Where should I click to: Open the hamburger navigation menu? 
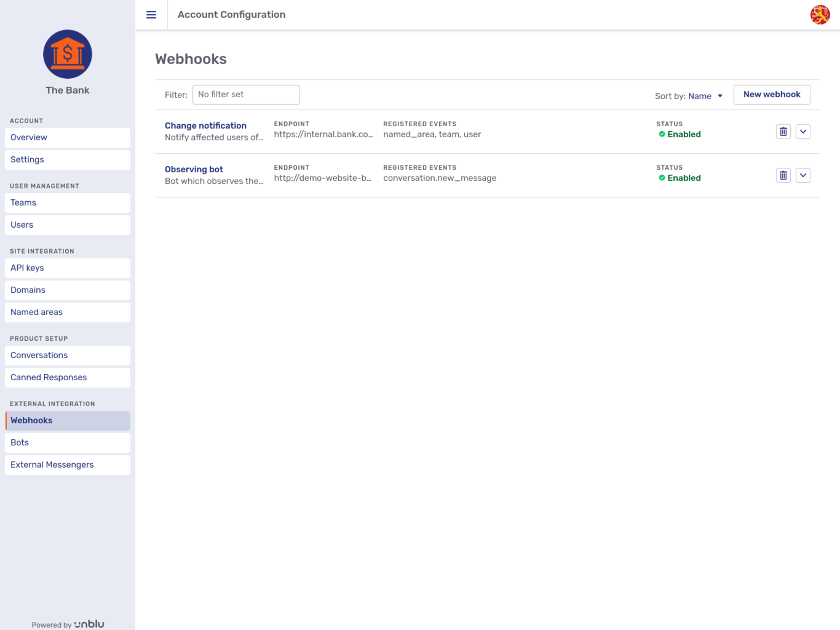(151, 15)
